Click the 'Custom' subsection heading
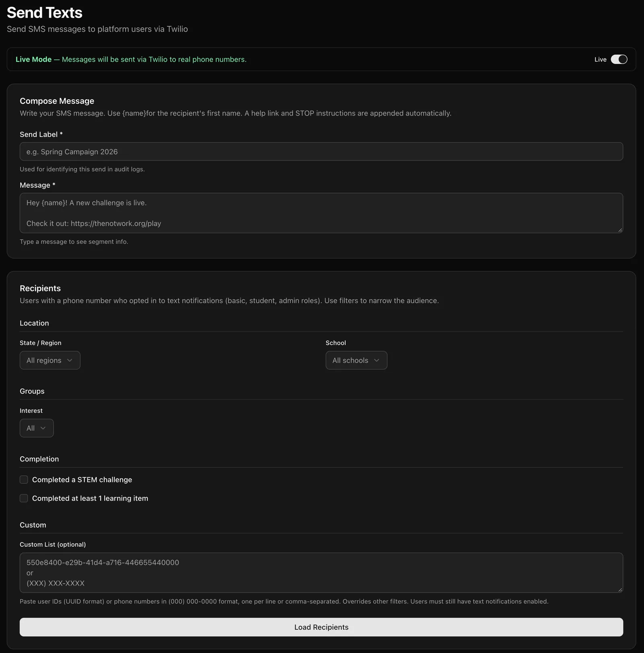 (x=33, y=525)
